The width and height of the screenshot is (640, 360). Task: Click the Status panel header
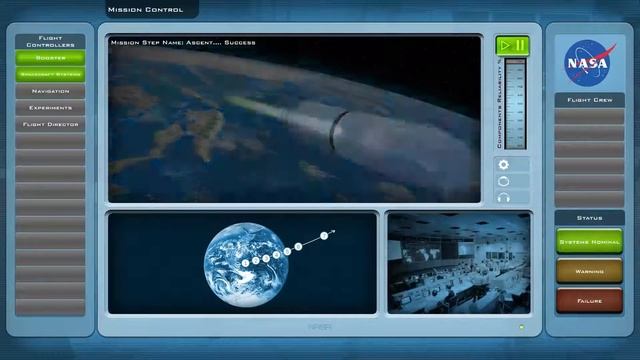click(x=589, y=218)
